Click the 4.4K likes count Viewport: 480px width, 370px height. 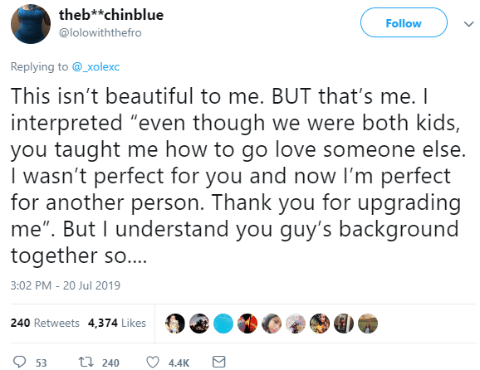point(179,363)
